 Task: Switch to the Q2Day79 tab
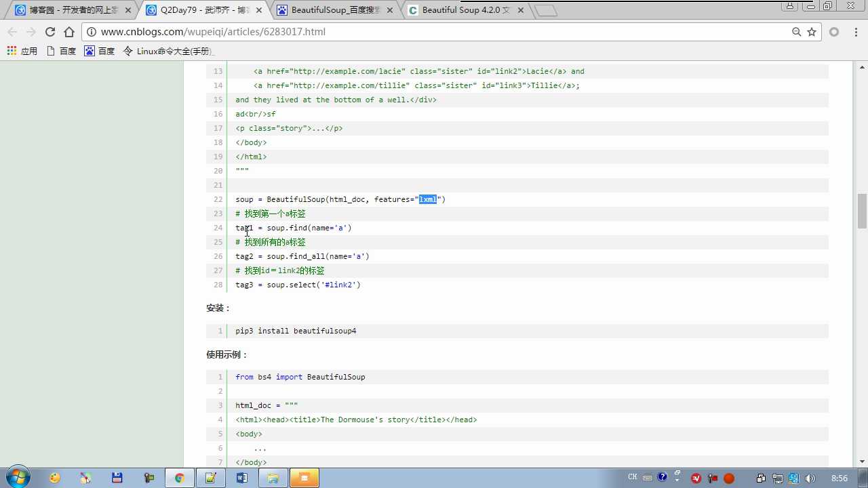[202, 10]
